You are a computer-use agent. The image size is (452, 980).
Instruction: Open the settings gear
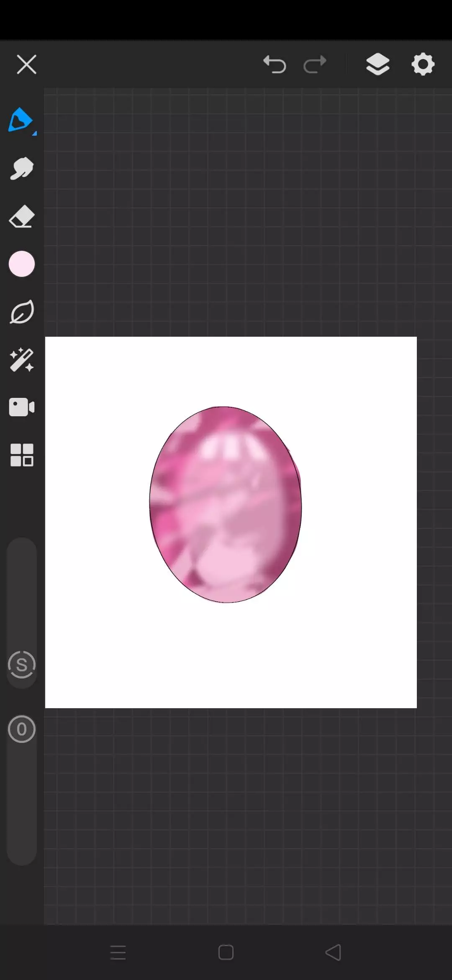click(423, 64)
